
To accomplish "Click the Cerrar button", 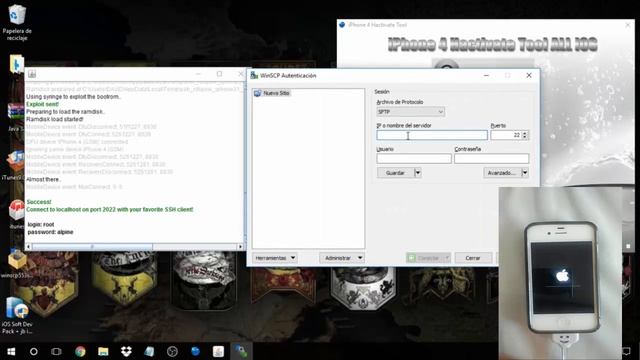I will [x=473, y=258].
